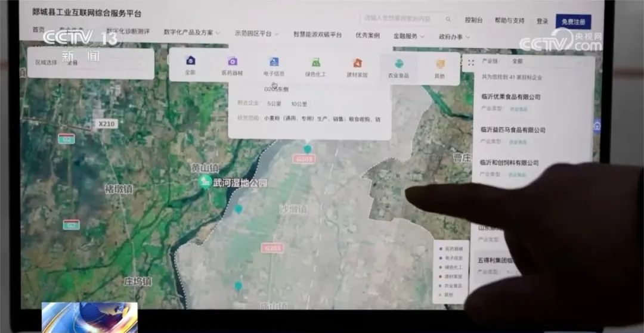Click the 农业食品 legend entry
The image size is (644, 333).
451,285
